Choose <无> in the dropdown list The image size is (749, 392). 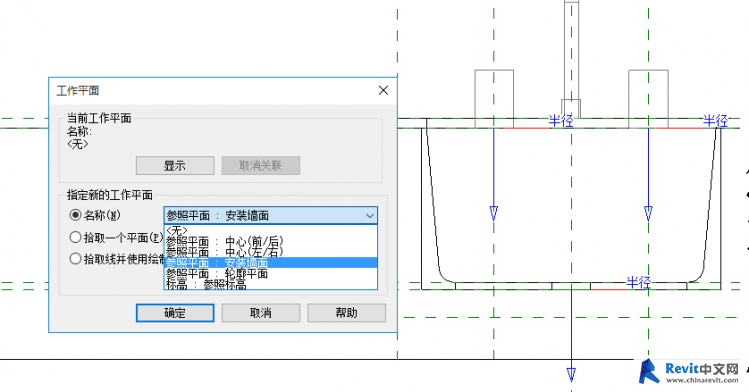pyautogui.click(x=270, y=231)
